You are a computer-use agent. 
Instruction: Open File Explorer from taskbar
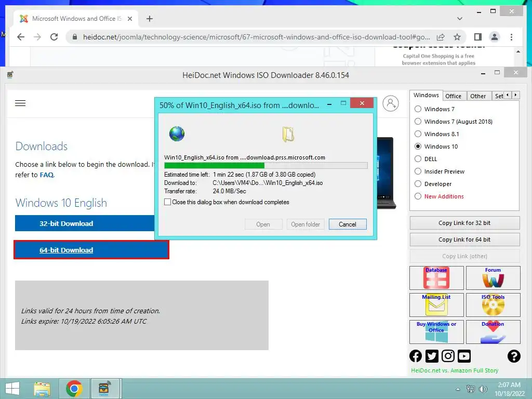(x=42, y=389)
